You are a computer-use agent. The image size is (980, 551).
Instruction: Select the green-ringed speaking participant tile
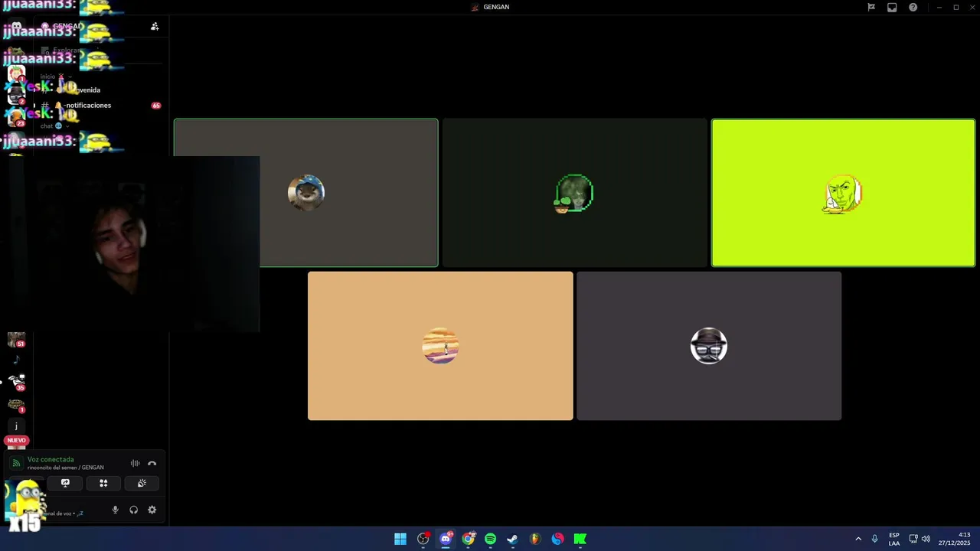[x=575, y=193]
